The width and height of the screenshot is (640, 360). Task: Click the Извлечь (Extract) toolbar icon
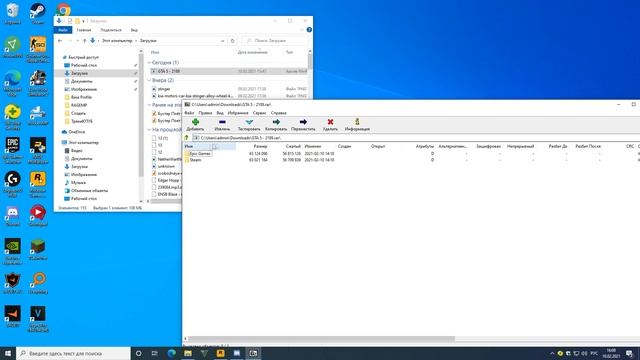(222, 122)
